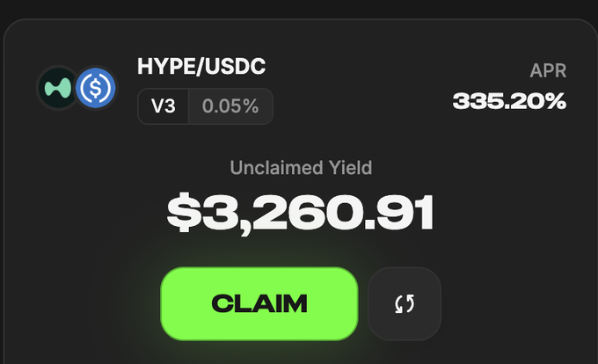Click the dollar symbol inside the USDC icon
The height and width of the screenshot is (364, 598).
point(95,88)
